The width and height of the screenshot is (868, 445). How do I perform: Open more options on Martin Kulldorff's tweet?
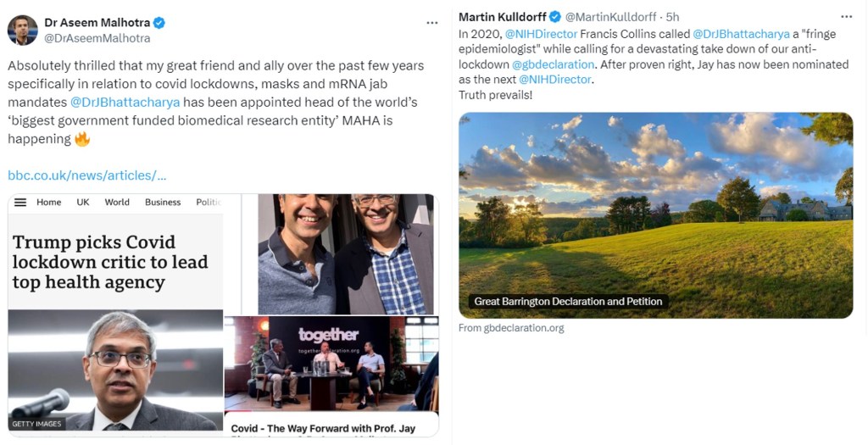point(847,17)
